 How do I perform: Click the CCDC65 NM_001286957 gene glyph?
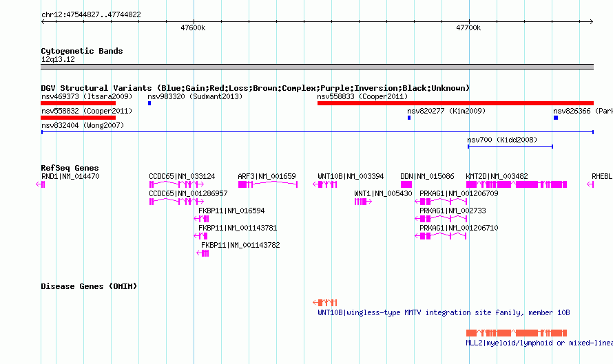[176, 202]
